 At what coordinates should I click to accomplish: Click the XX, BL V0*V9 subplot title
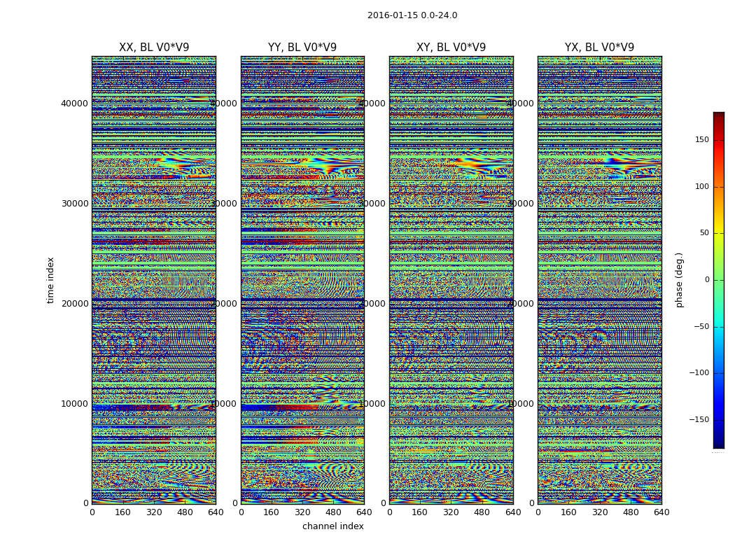click(x=154, y=48)
